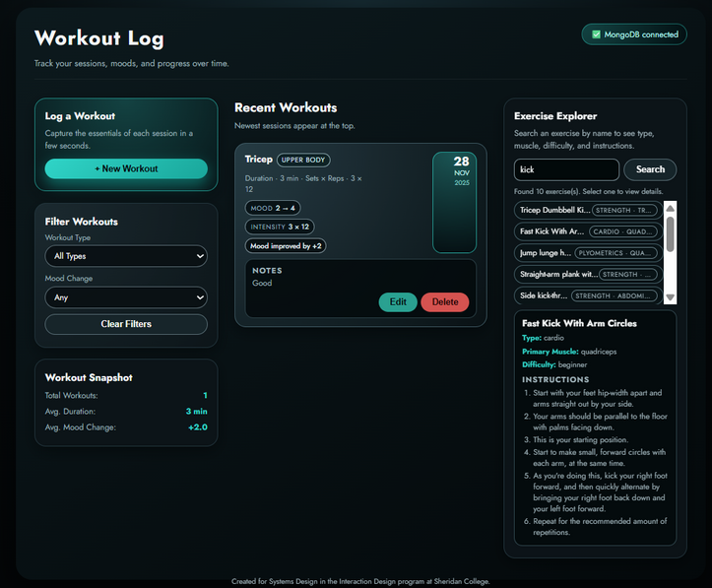The image size is (712, 588).
Task: Open the Mood Change dropdown showing Any
Action: pos(126,297)
